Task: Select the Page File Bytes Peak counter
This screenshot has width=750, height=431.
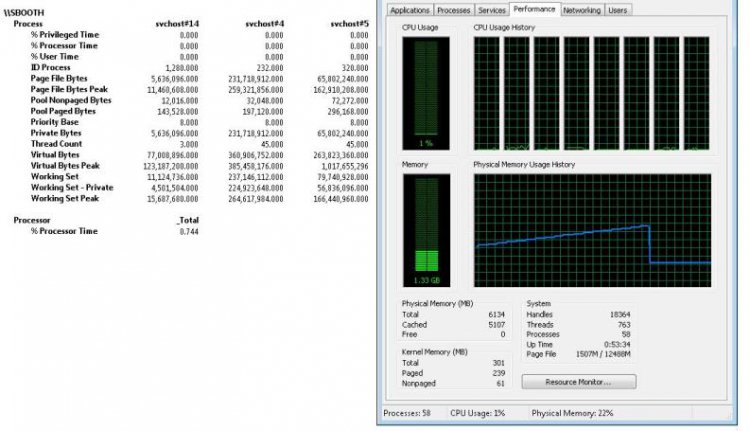Action: 69,89
